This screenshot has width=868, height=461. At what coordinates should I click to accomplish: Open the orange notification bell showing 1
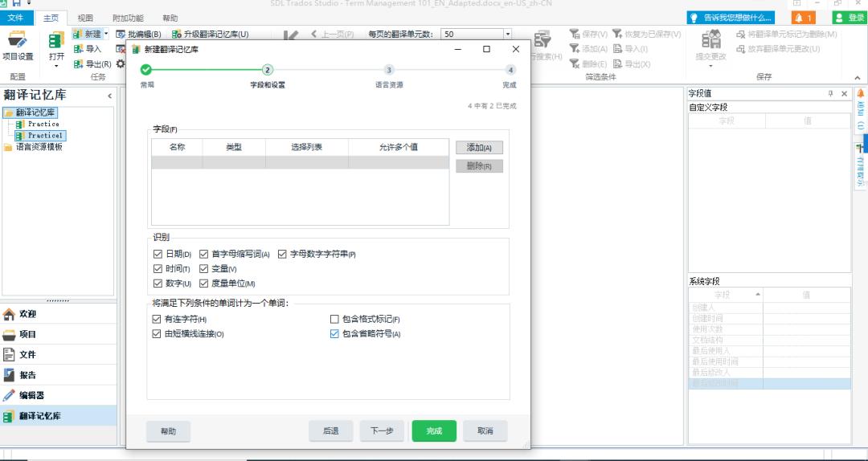pyautogui.click(x=803, y=18)
